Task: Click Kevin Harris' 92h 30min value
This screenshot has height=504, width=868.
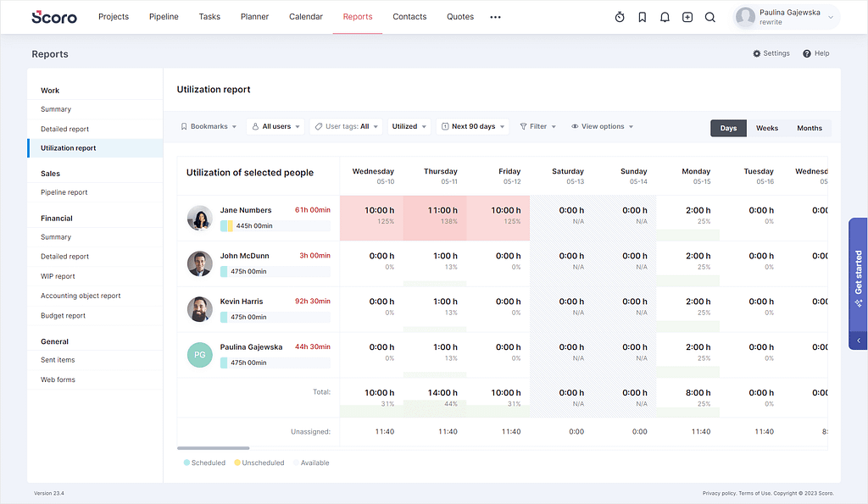Action: coord(312,302)
